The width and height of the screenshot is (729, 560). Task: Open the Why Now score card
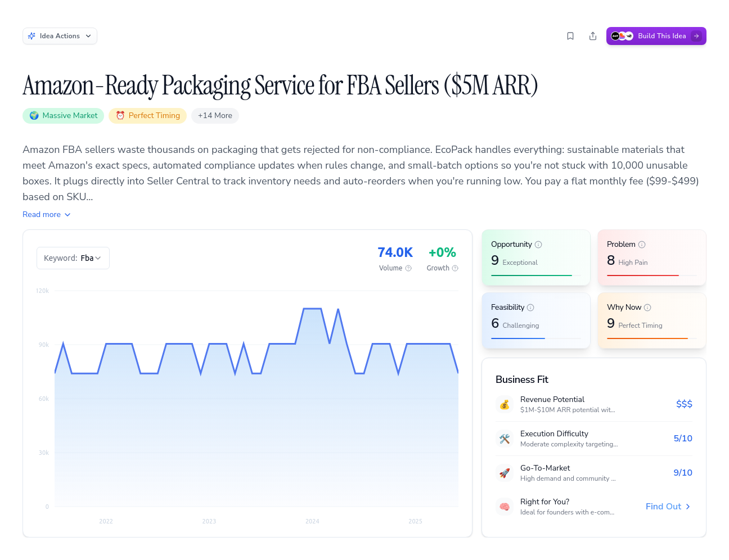tap(652, 320)
